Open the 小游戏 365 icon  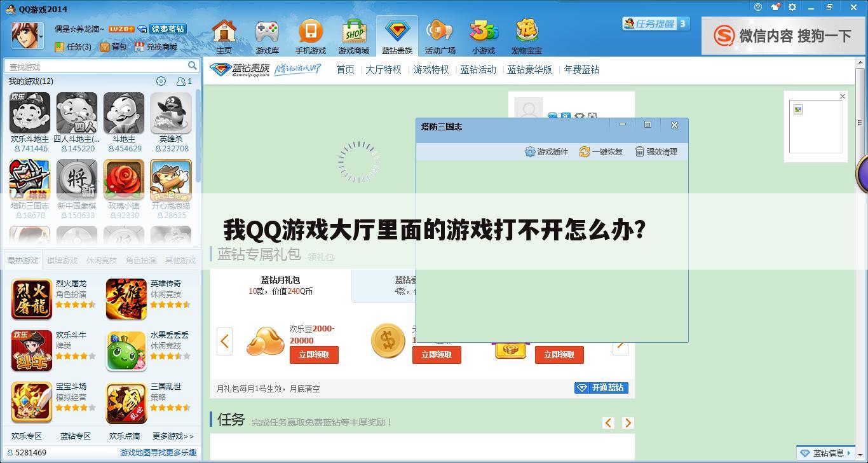pyautogui.click(x=483, y=31)
